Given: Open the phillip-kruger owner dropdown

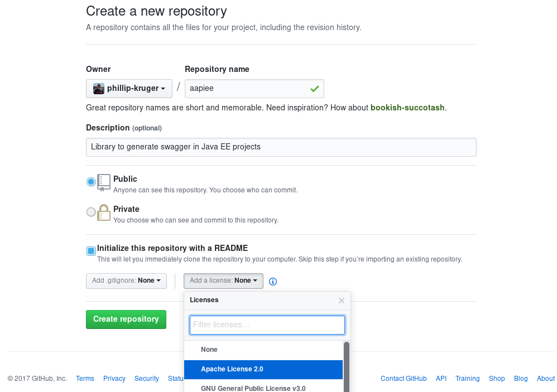Looking at the screenshot, I should pyautogui.click(x=129, y=89).
